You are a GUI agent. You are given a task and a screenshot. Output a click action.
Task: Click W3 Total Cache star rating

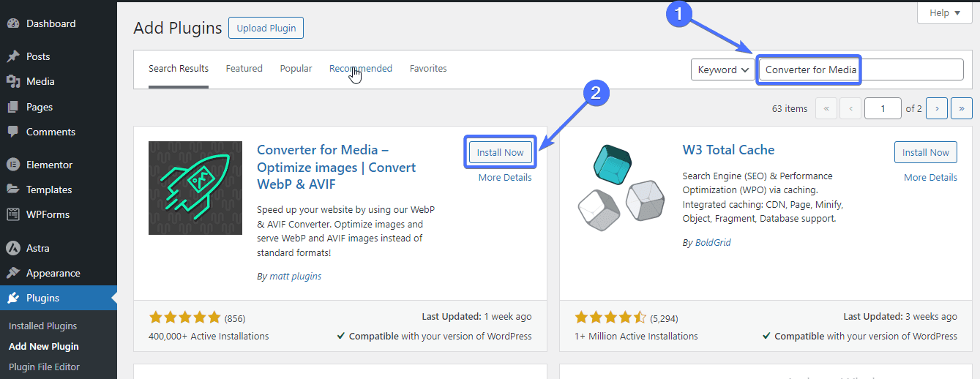610,318
